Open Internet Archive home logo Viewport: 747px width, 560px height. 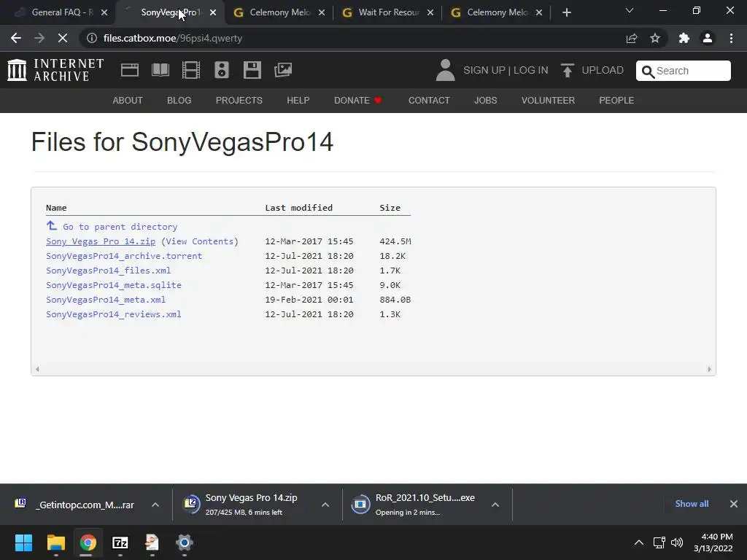[x=55, y=70]
